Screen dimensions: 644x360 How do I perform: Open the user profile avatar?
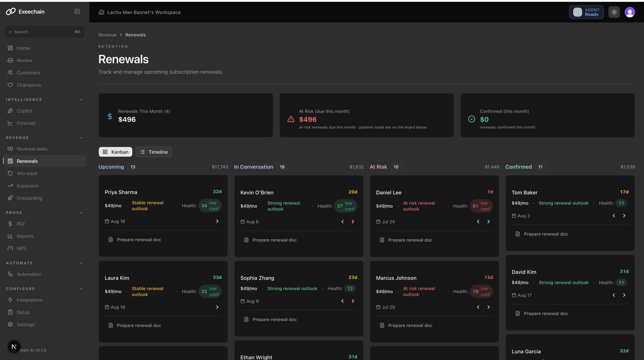click(x=629, y=12)
